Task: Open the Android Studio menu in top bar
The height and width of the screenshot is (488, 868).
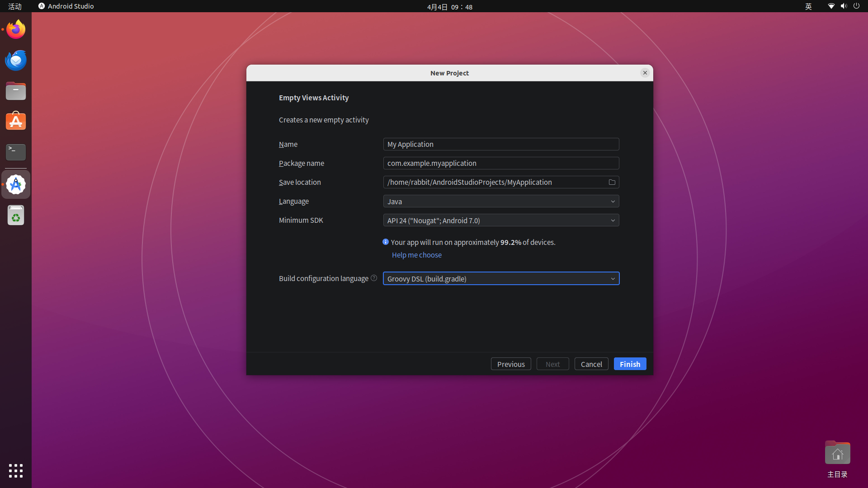Action: coord(66,6)
